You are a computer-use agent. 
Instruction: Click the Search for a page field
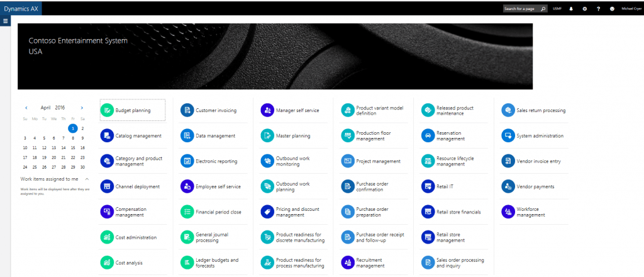tap(521, 9)
